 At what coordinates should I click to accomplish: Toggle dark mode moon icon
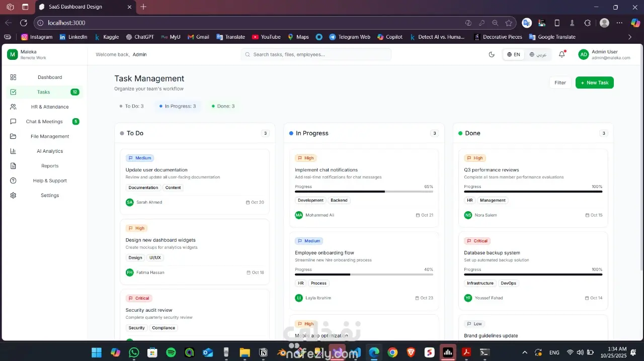[492, 54]
